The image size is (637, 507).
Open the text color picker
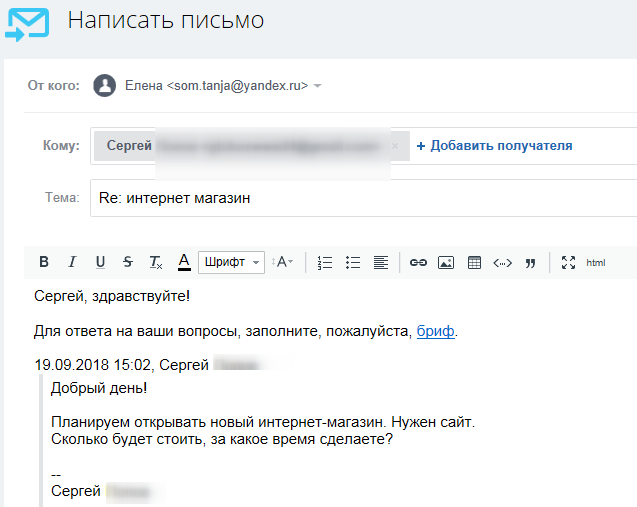(x=184, y=262)
